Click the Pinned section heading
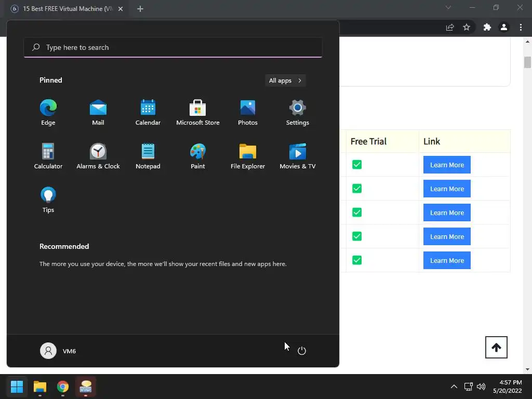The image size is (532, 399). (x=51, y=80)
